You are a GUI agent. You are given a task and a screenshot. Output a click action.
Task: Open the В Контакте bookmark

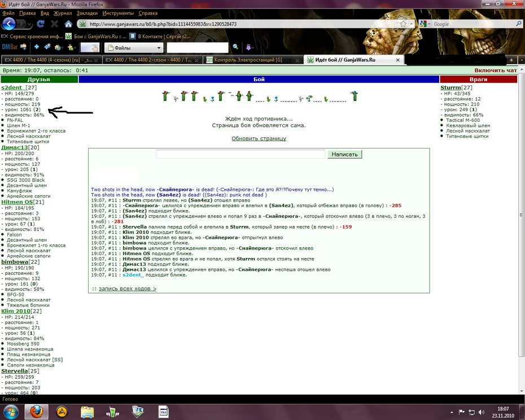coord(160,36)
